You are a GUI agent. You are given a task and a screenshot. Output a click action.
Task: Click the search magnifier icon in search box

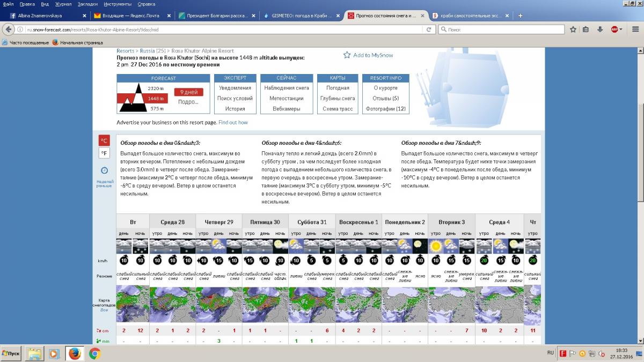[x=443, y=29]
